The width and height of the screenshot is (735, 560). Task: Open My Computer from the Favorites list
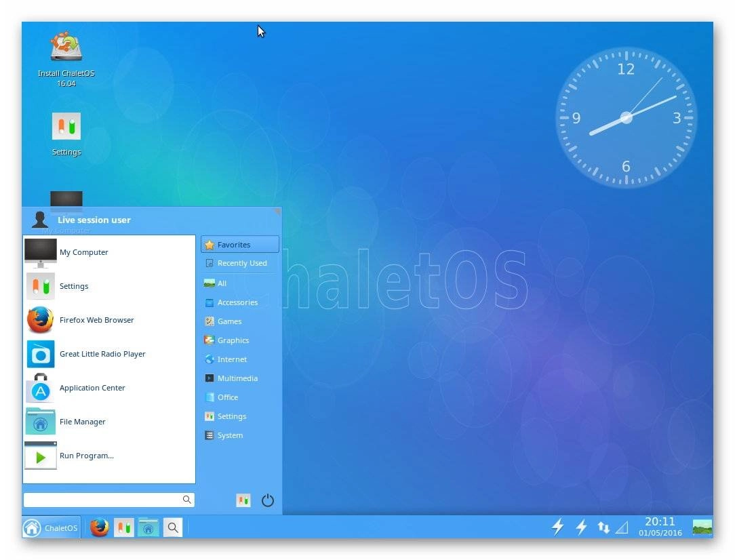pos(108,252)
